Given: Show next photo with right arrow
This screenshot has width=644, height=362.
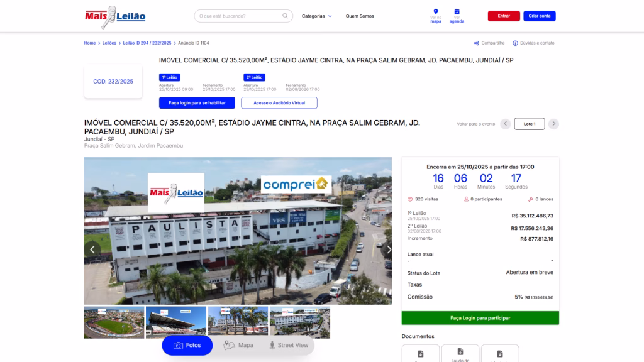Looking at the screenshot, I should (388, 250).
